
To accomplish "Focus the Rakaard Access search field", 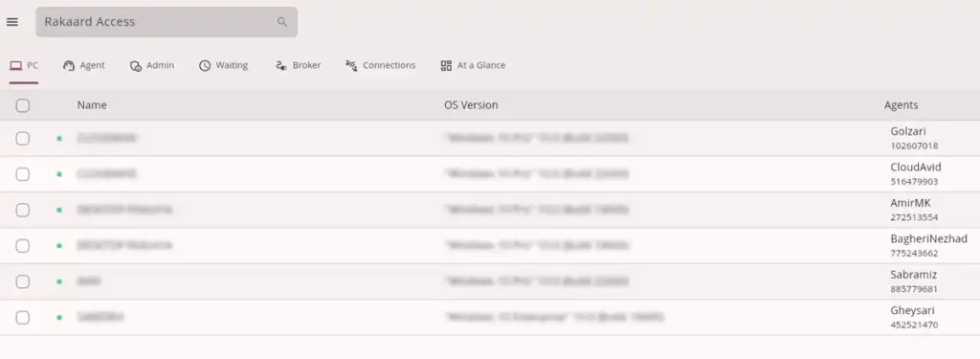I will click(167, 22).
